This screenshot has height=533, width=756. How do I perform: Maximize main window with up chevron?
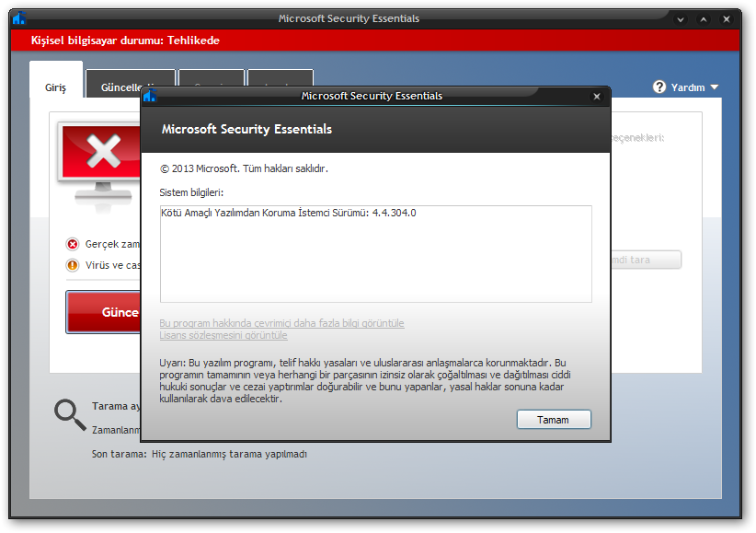click(704, 19)
